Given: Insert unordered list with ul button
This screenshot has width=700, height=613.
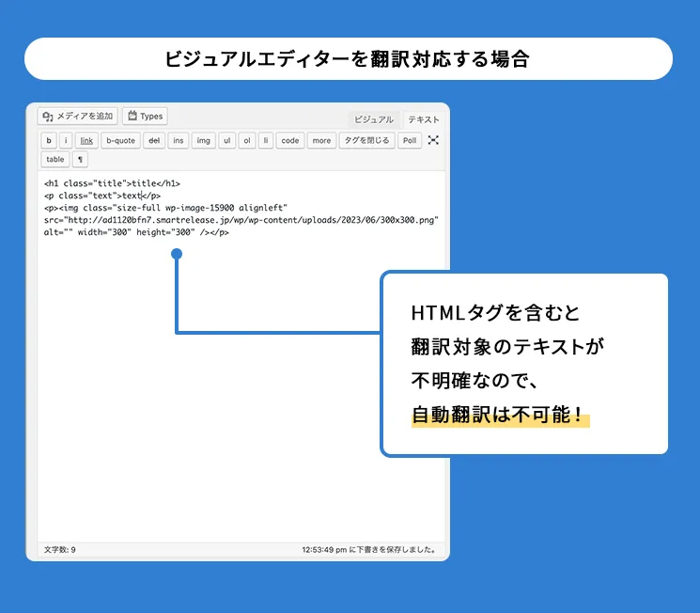Looking at the screenshot, I should coord(226,140).
